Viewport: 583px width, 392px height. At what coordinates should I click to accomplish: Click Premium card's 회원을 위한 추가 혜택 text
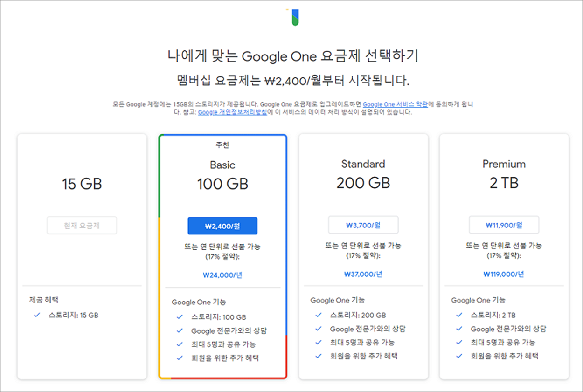(x=505, y=356)
